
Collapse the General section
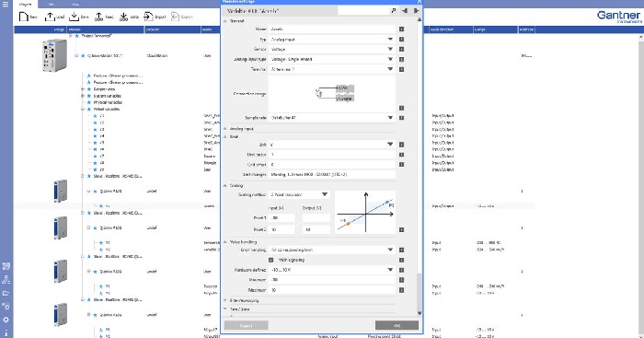[225, 21]
